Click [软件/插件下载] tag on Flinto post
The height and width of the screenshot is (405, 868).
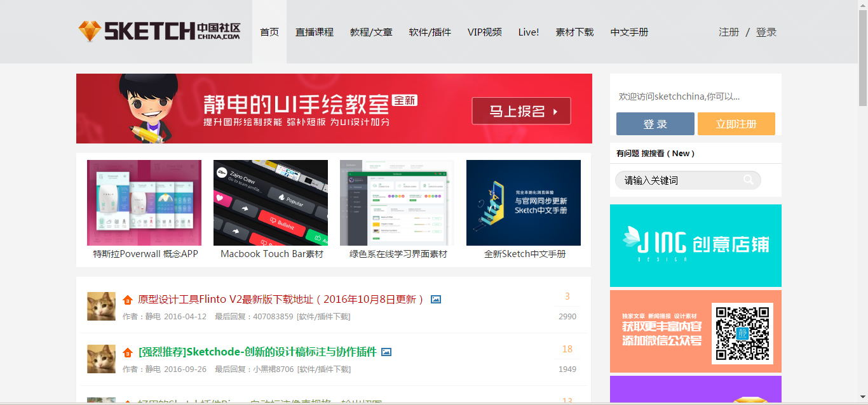(x=323, y=316)
